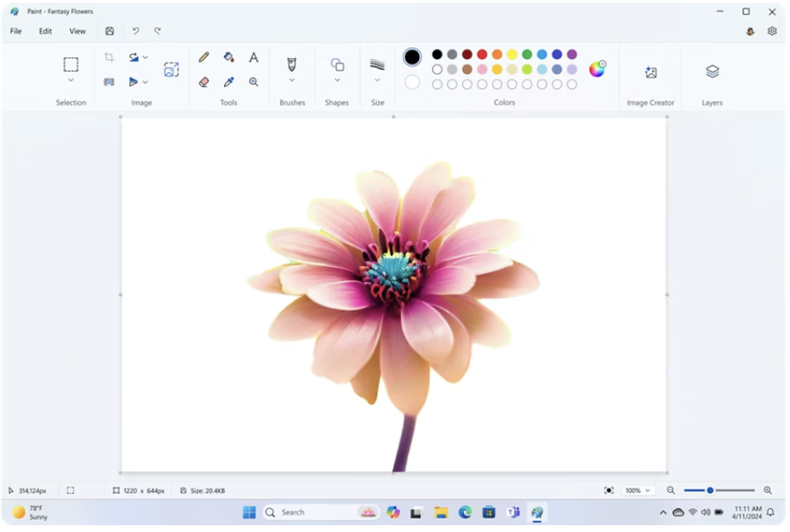Click the Remove background icon
This screenshot has width=790, height=532.
pyautogui.click(x=171, y=70)
